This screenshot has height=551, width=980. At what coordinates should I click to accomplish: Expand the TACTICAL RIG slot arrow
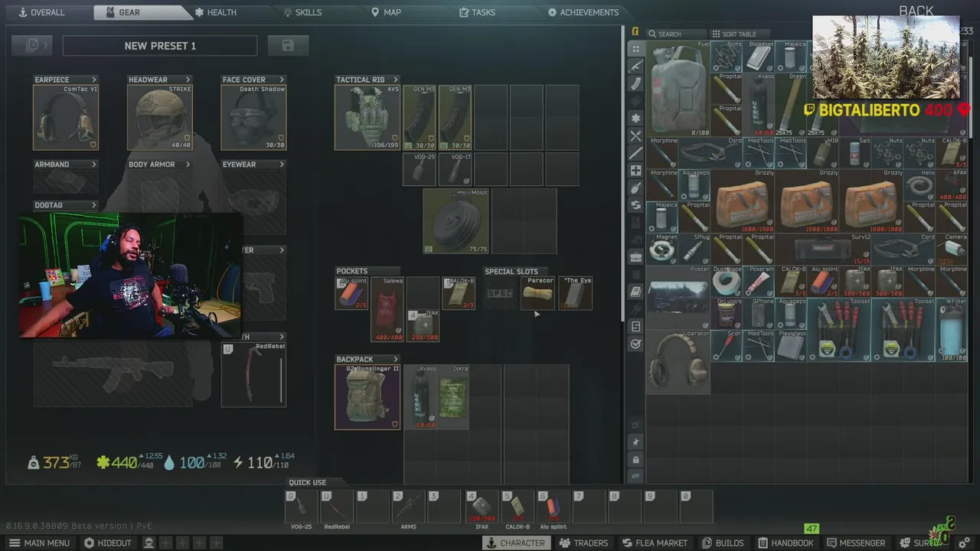tap(396, 80)
